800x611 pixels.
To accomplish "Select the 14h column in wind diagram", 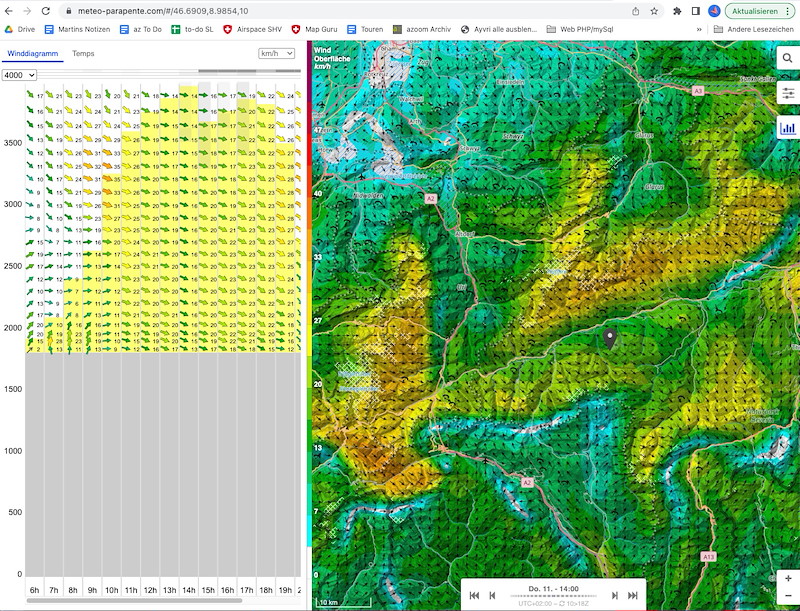I will click(x=188, y=590).
